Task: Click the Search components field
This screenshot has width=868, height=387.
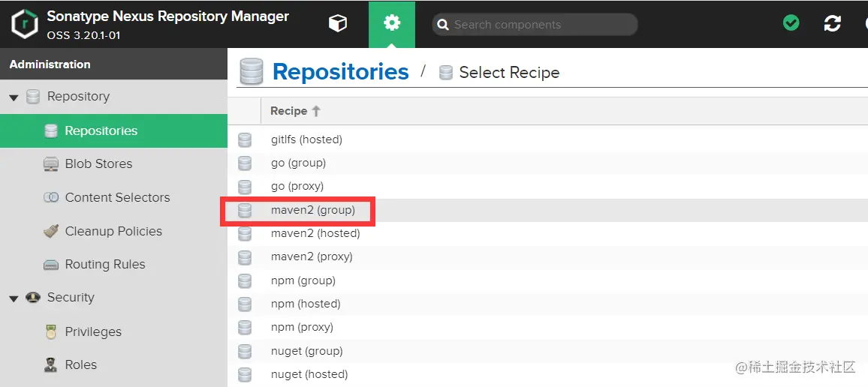Action: tap(535, 24)
